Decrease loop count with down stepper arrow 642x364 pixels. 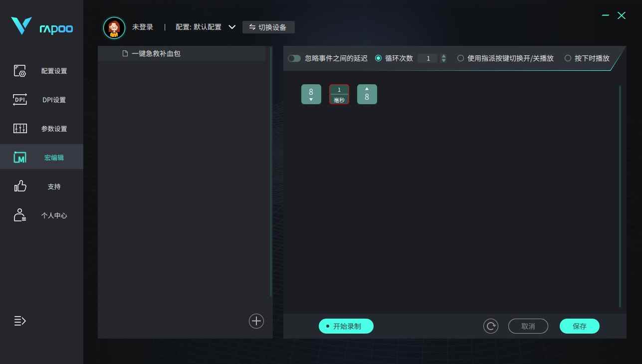tap(444, 61)
